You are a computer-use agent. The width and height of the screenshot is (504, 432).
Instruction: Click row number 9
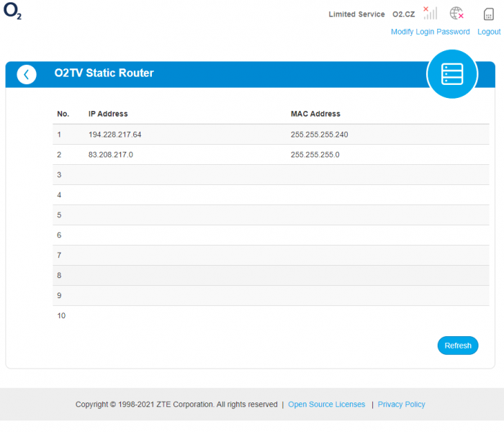[59, 295]
